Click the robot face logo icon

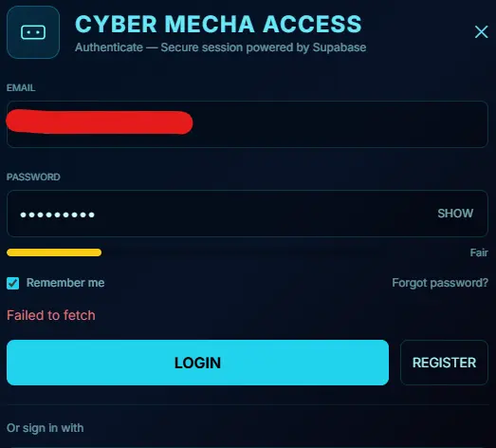pos(33,32)
